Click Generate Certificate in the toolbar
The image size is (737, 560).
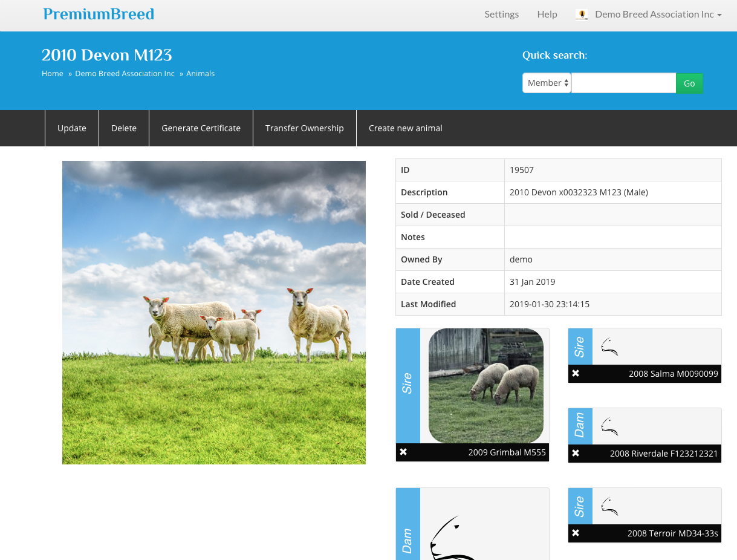pos(201,128)
